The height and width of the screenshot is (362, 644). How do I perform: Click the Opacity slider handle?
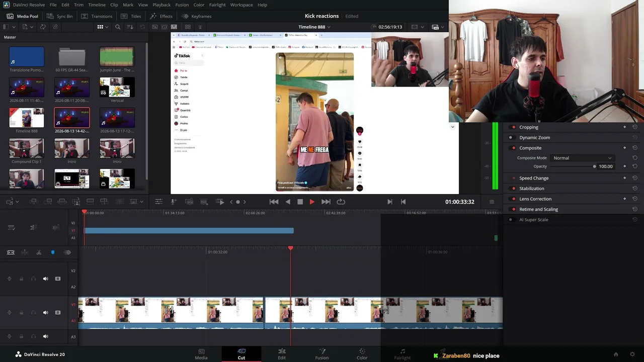click(594, 166)
